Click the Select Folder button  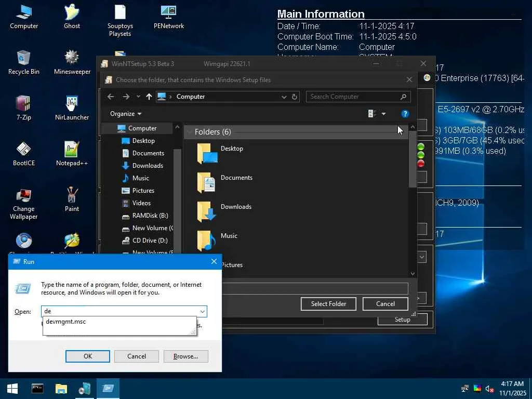coord(328,304)
